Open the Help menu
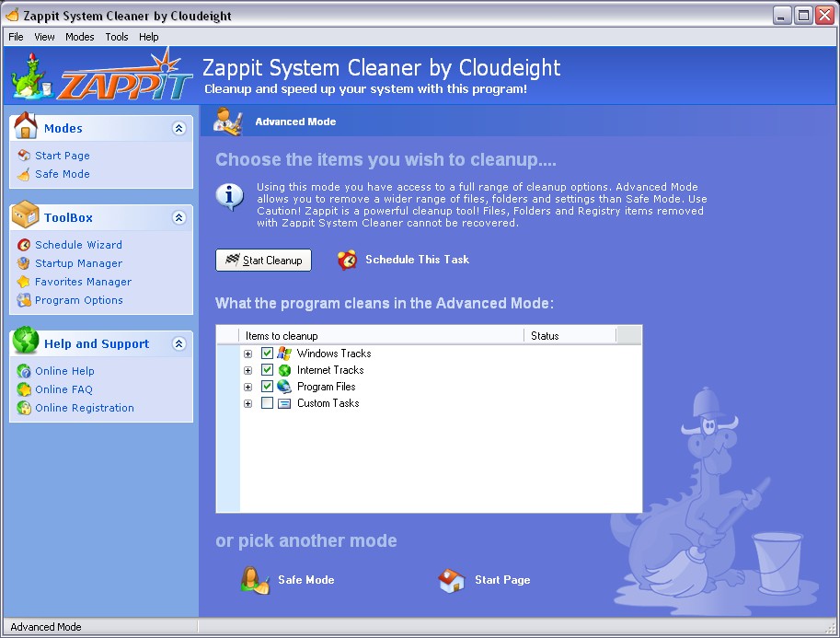The width and height of the screenshot is (840, 638). coord(148,37)
